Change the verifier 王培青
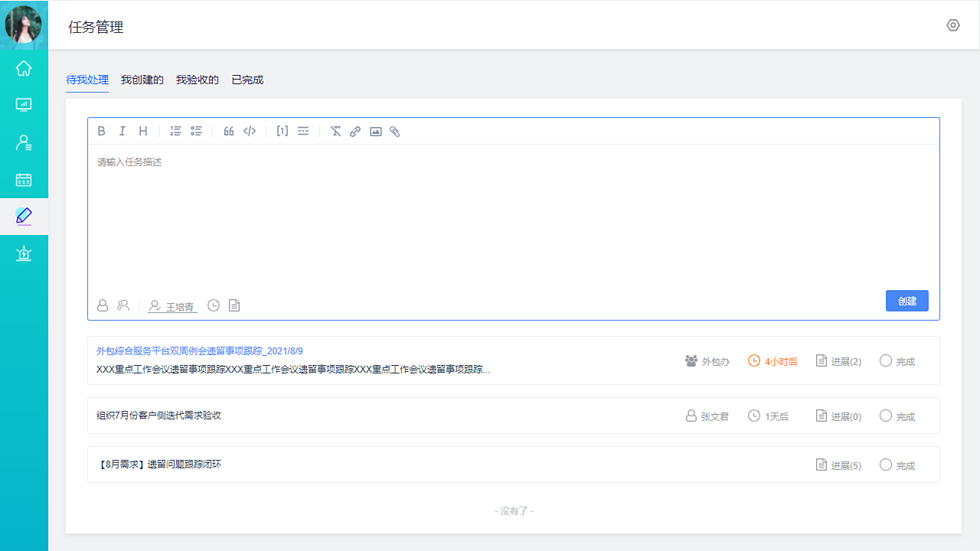Viewport: 980px width, 551px height. (x=172, y=306)
